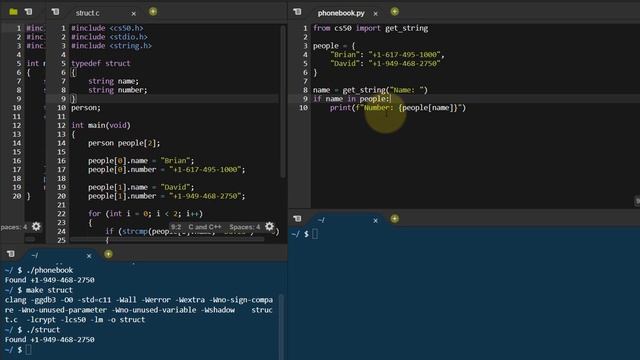Open Spaces: 4 indentation menu in struct.c

click(244, 227)
